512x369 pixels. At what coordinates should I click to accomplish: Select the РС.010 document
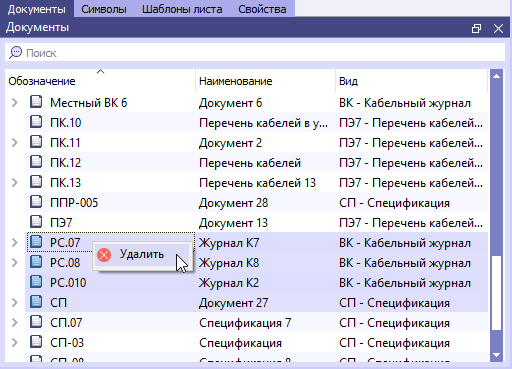[68, 283]
